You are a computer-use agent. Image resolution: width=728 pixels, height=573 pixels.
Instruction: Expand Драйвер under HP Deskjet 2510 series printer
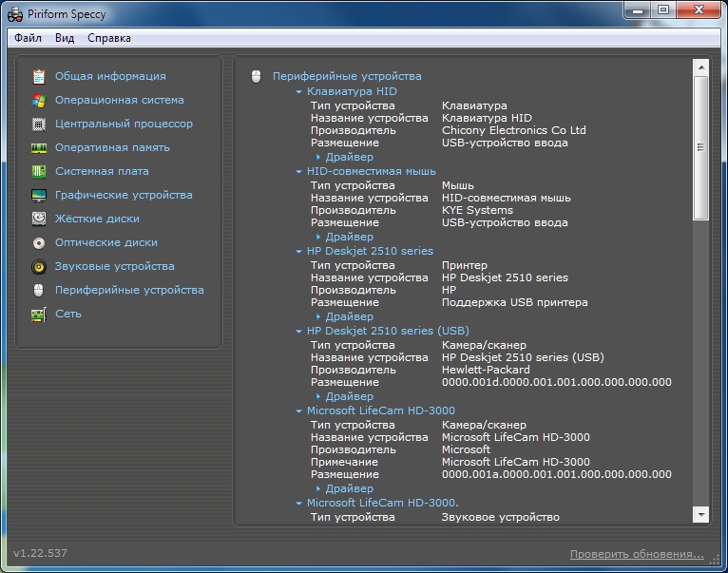(318, 317)
